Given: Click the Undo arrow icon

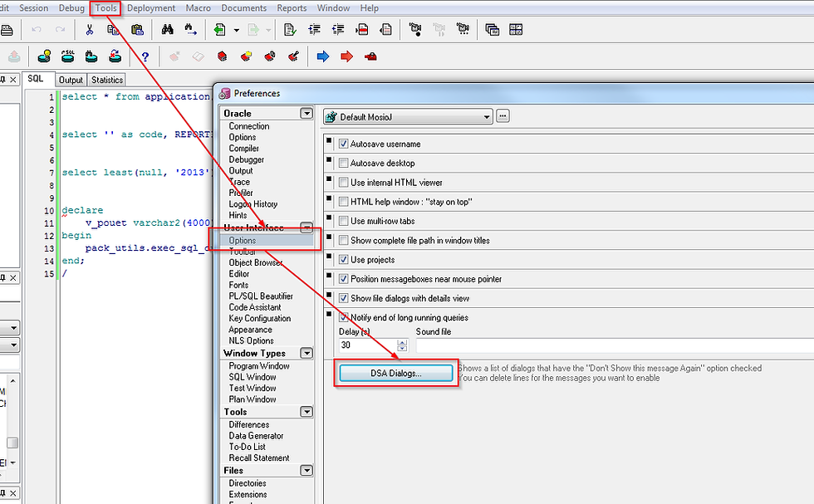Looking at the screenshot, I should 37,30.
